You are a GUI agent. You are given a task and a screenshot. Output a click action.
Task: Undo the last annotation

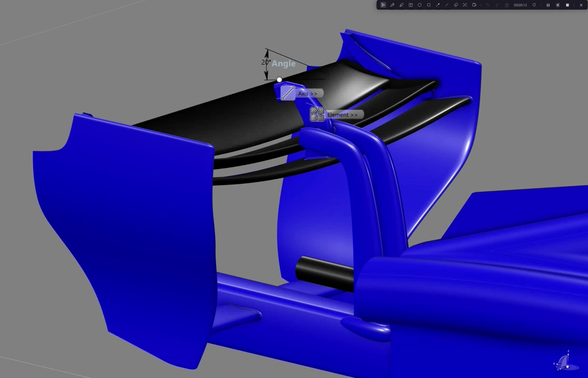pos(488,5)
